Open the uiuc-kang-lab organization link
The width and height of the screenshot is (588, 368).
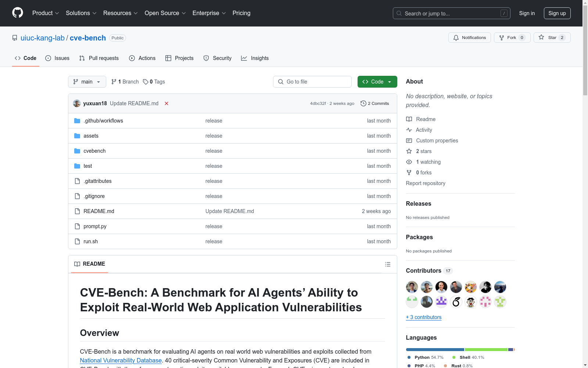coord(43,38)
